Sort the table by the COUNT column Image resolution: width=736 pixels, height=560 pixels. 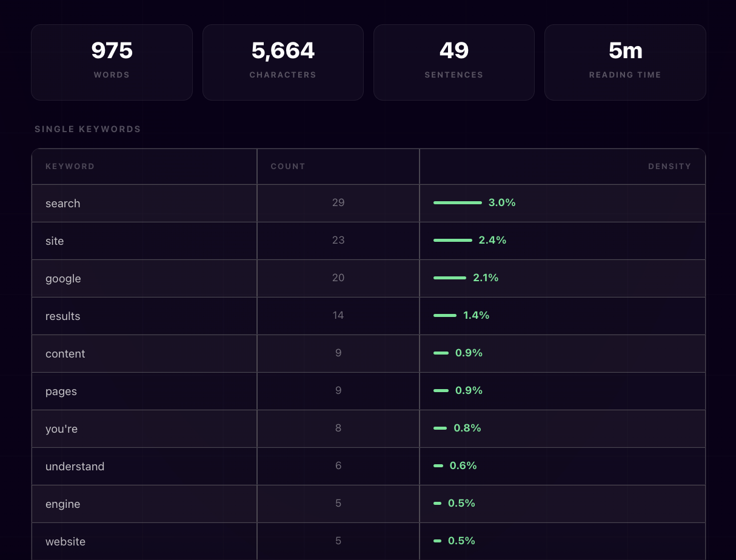[287, 166]
